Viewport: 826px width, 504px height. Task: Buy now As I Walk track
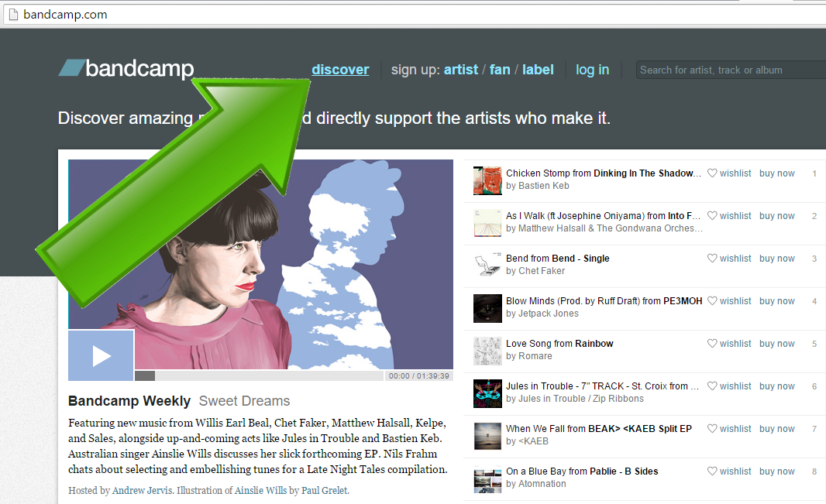(776, 216)
